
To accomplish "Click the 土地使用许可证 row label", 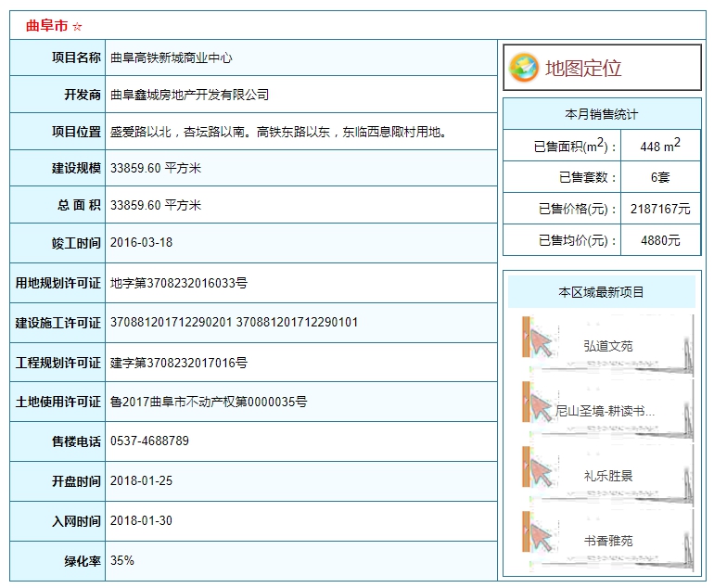I will click(57, 402).
